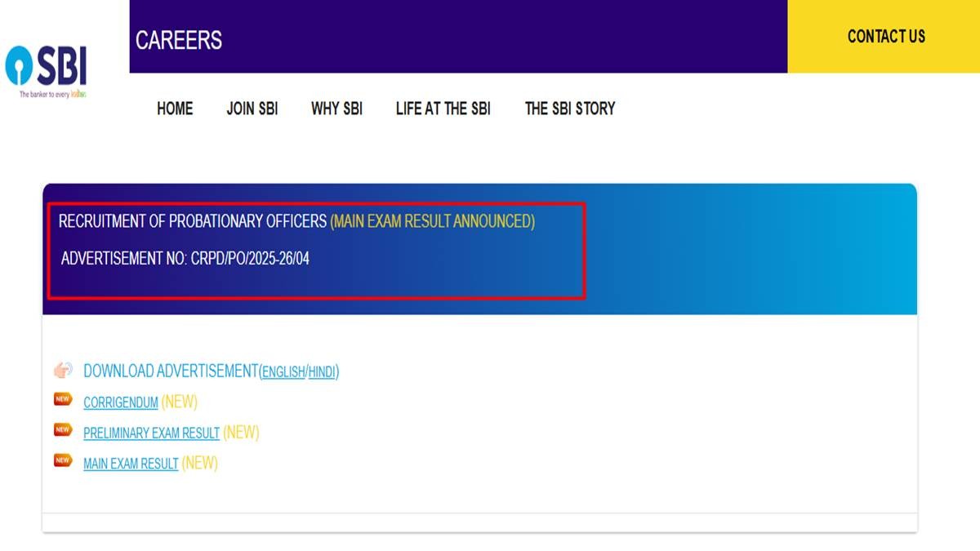Viewport: 980px width, 551px height.
Task: Click the advertisement number CRPD/PO/2025-26/04 text
Action: tap(185, 259)
